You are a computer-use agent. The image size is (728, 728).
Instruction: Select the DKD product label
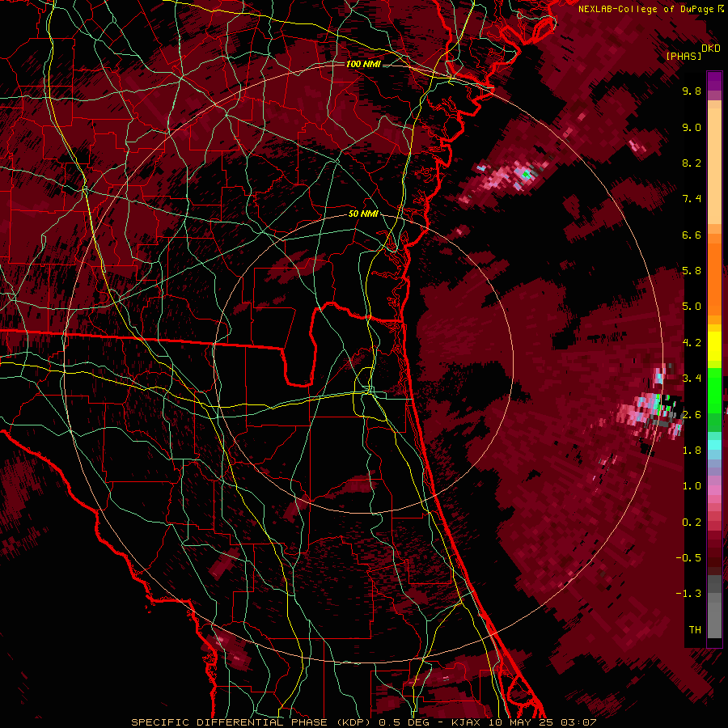point(711,49)
